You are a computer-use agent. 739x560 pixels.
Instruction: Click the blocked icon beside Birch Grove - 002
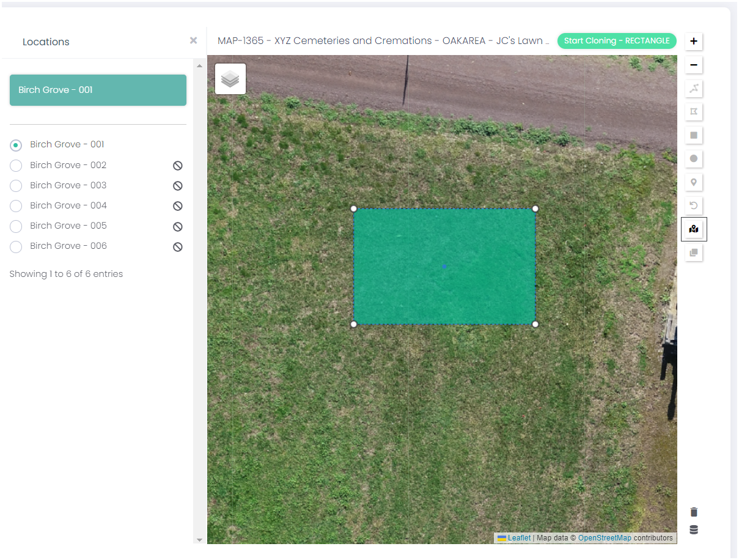point(178,166)
